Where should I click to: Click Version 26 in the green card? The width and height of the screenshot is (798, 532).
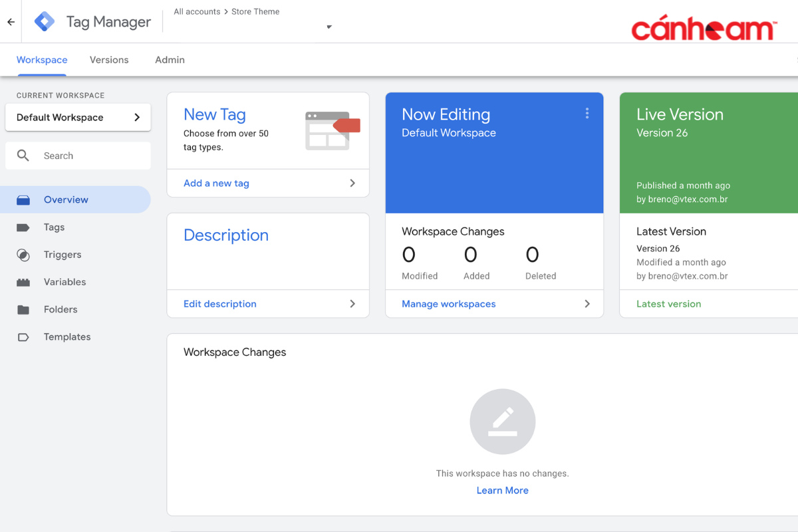[x=662, y=133]
